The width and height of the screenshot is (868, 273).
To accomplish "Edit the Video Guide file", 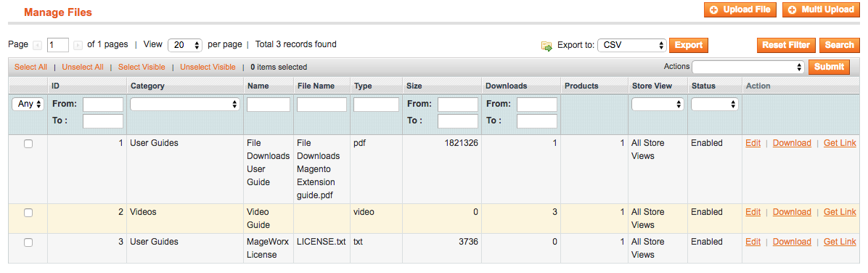I will [753, 212].
